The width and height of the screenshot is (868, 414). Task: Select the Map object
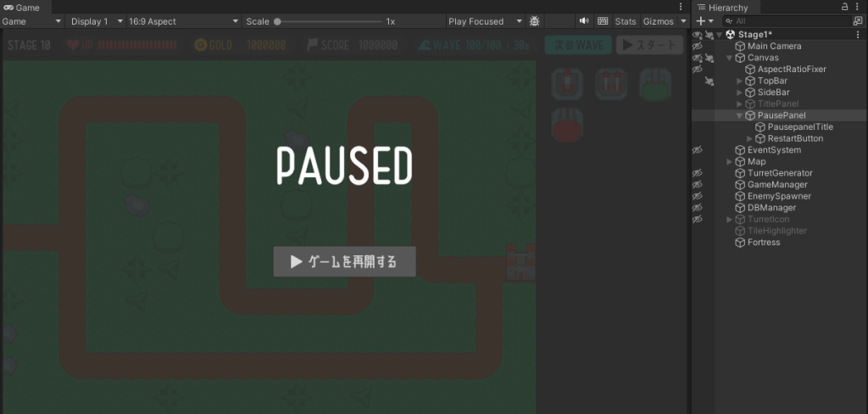pyautogui.click(x=756, y=162)
